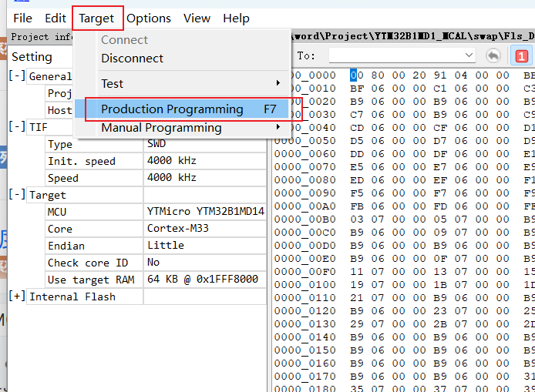Click the red number 1 icon
Screen dimensions: 535x392
521,56
